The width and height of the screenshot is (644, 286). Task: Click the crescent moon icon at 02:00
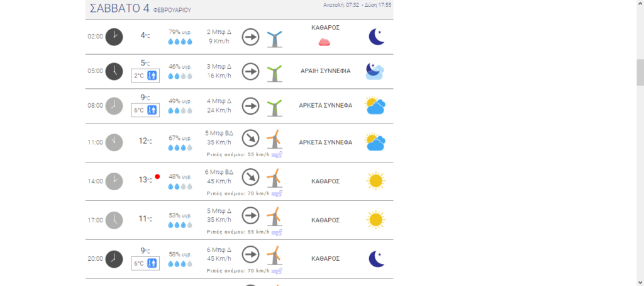[x=376, y=37]
